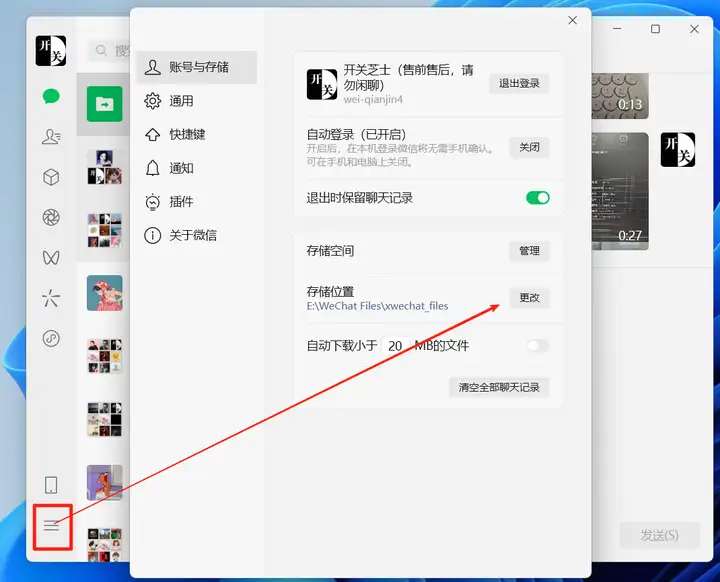720x582 pixels.
Task: Click 发送(S) button in chat window
Action: (x=659, y=535)
